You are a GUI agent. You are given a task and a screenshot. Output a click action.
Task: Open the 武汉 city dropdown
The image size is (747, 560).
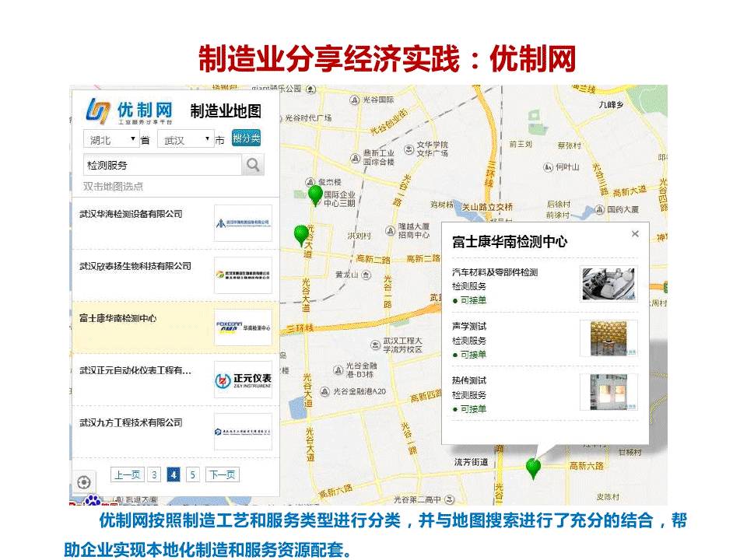coord(185,140)
